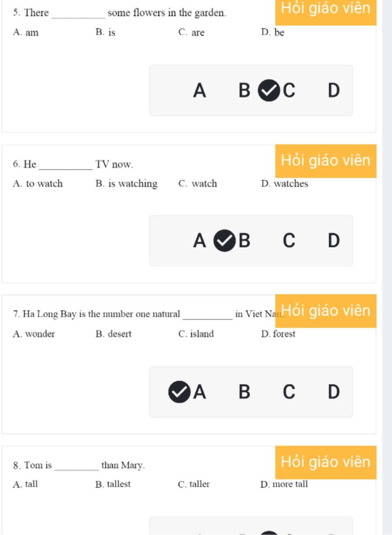Click the 'A. wonder' option text
This screenshot has height=535, width=392.
(x=34, y=334)
